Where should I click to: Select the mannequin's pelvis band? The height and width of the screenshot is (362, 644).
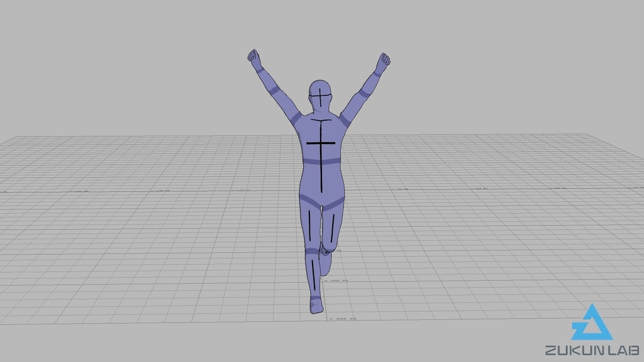(x=321, y=202)
